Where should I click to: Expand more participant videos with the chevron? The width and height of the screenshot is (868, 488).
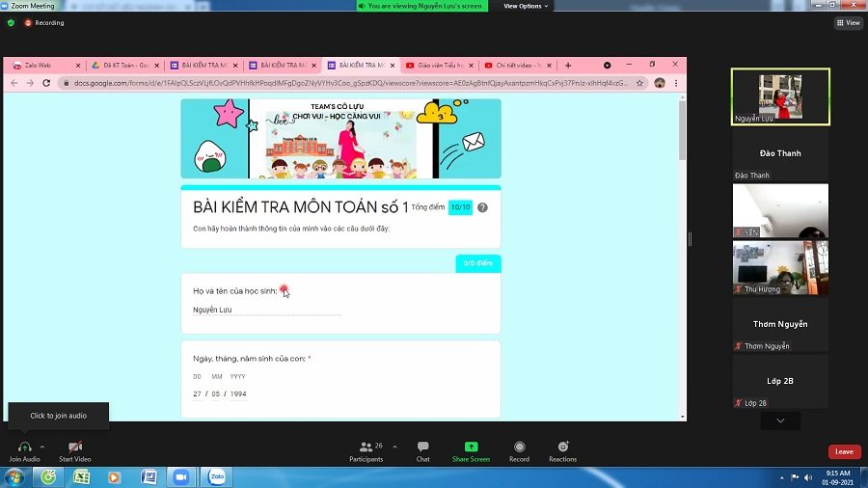click(780, 420)
